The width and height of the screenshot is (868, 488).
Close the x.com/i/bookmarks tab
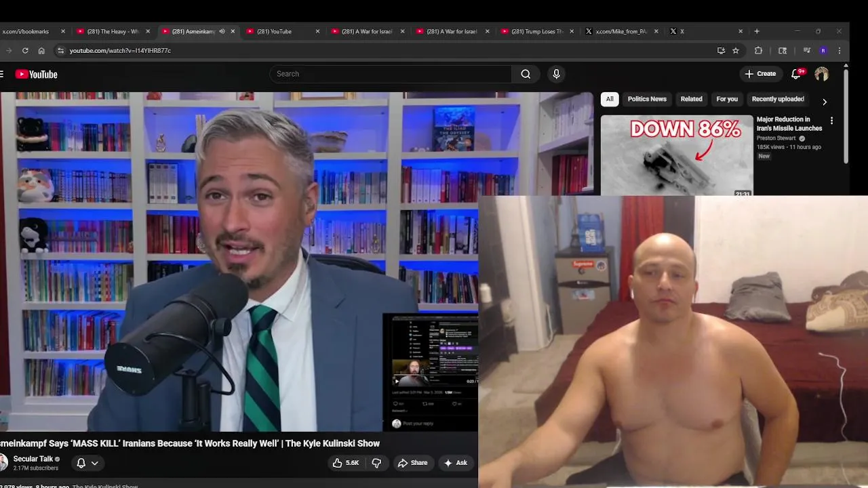(63, 31)
